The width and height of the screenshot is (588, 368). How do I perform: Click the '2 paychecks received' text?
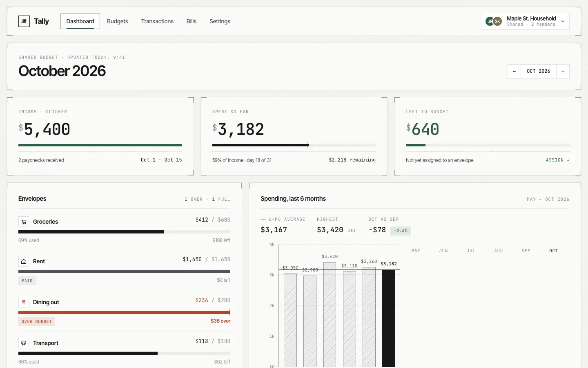coord(41,160)
